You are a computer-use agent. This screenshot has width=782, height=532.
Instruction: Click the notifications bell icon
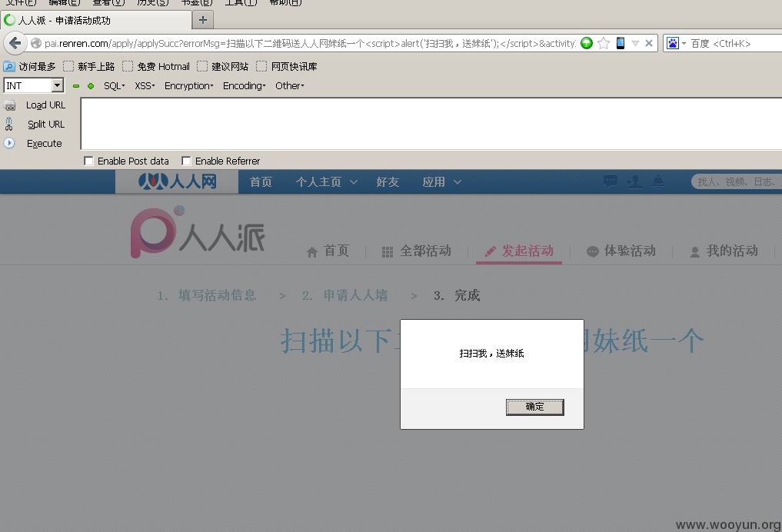658,181
